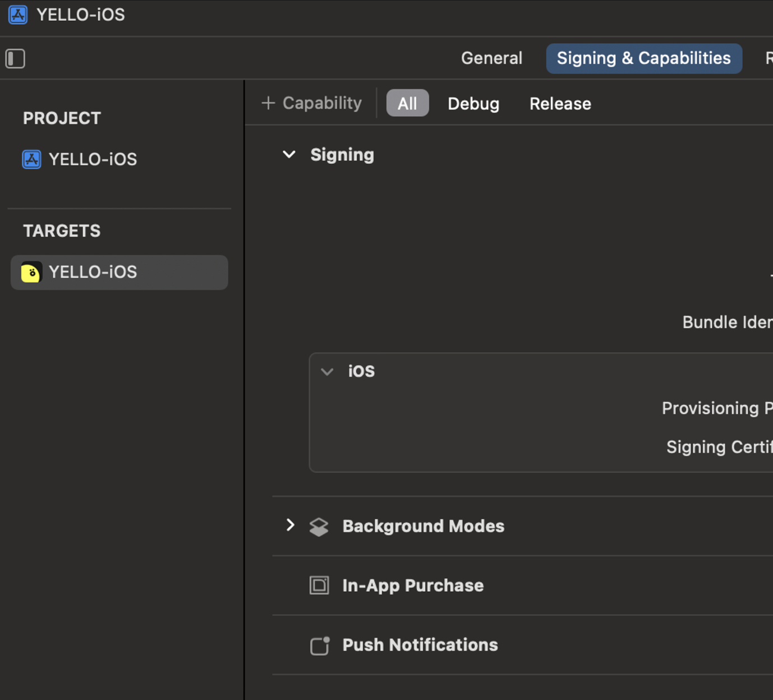Image resolution: width=773 pixels, height=700 pixels.
Task: Open the General tab
Action: [x=491, y=58]
